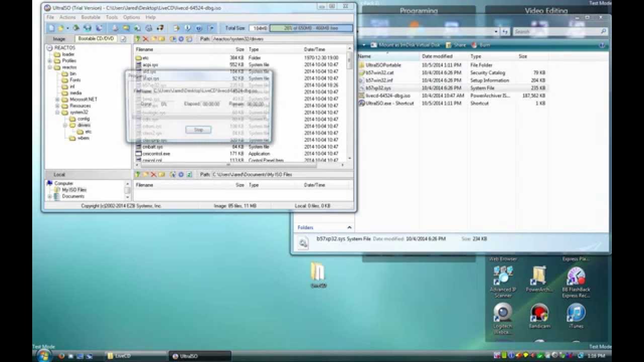Image resolution: width=644 pixels, height=362 pixels.
Task: Collapse the drivers folder node
Action: [65, 125]
